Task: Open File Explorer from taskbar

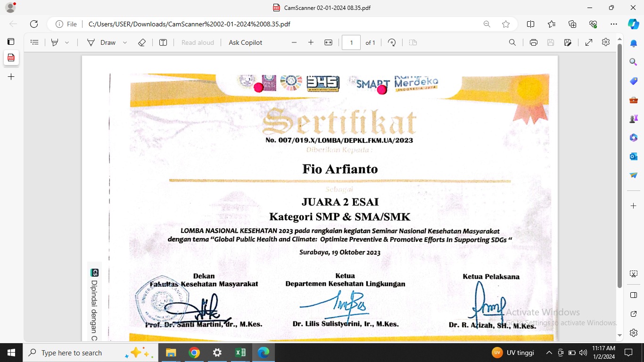Action: pyautogui.click(x=171, y=353)
